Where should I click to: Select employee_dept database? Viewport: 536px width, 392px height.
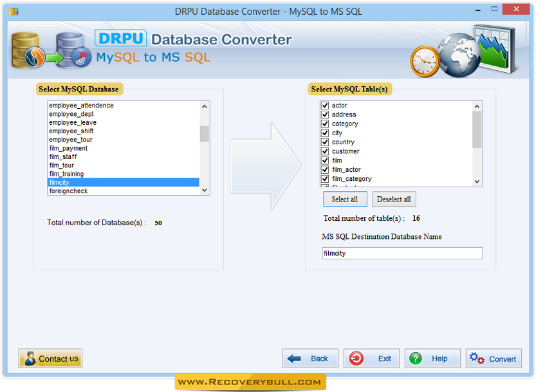[x=124, y=114]
